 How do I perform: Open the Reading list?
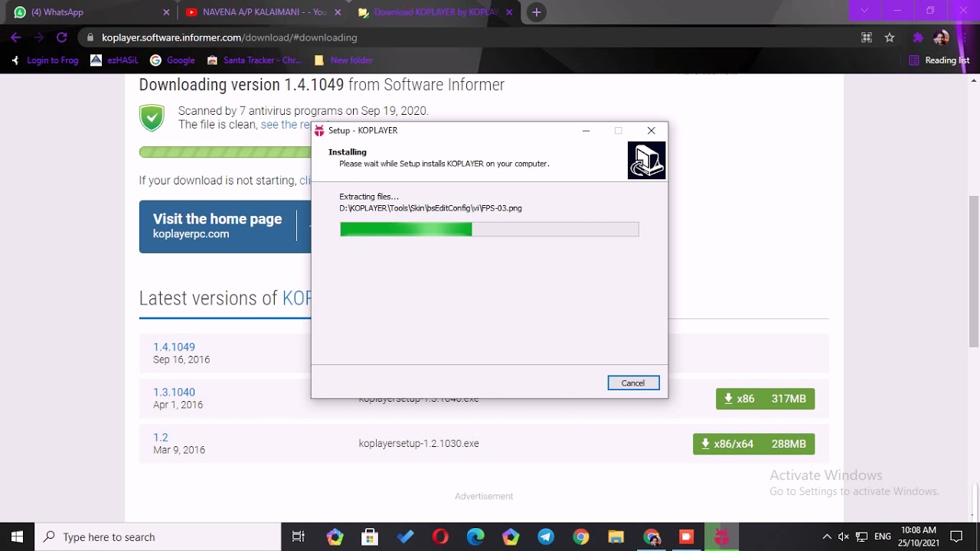[x=939, y=60]
